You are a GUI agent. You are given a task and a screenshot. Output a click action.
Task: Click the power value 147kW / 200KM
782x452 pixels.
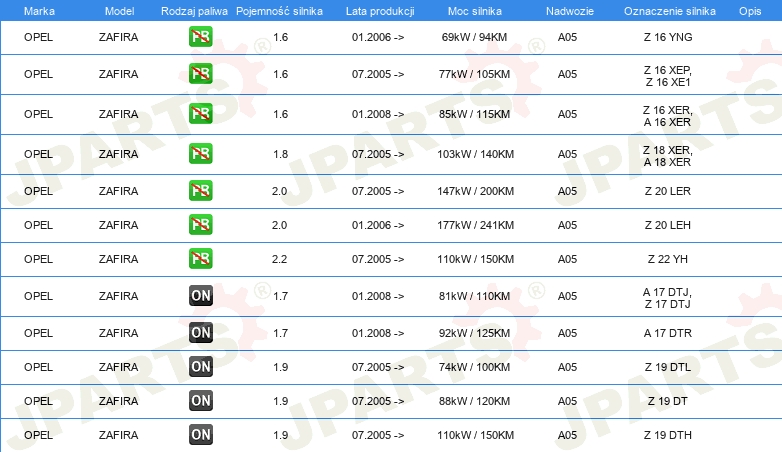coord(475,191)
